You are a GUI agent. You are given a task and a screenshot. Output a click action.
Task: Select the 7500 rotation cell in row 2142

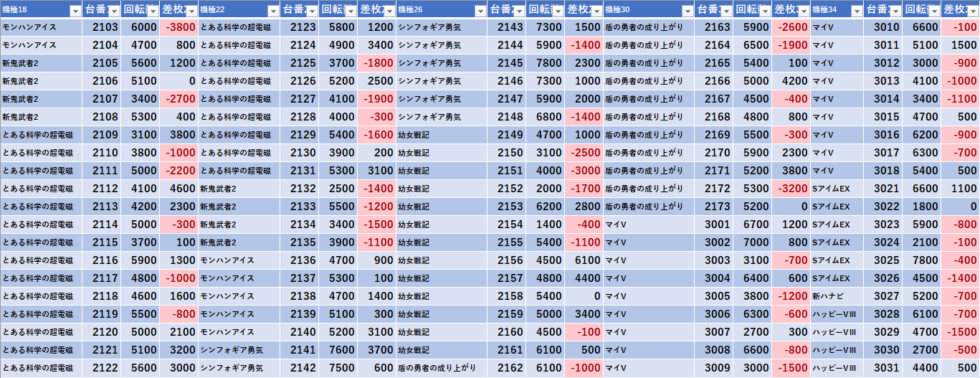click(x=338, y=368)
